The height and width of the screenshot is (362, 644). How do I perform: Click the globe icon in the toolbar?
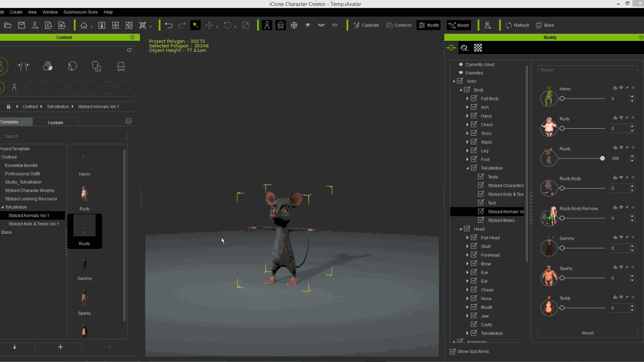click(x=294, y=25)
